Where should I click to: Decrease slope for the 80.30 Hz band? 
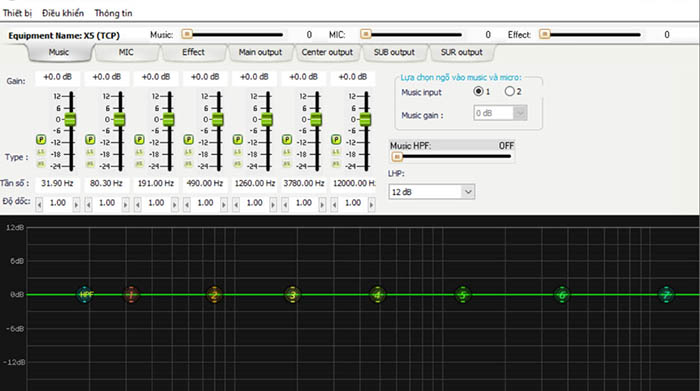(x=88, y=204)
